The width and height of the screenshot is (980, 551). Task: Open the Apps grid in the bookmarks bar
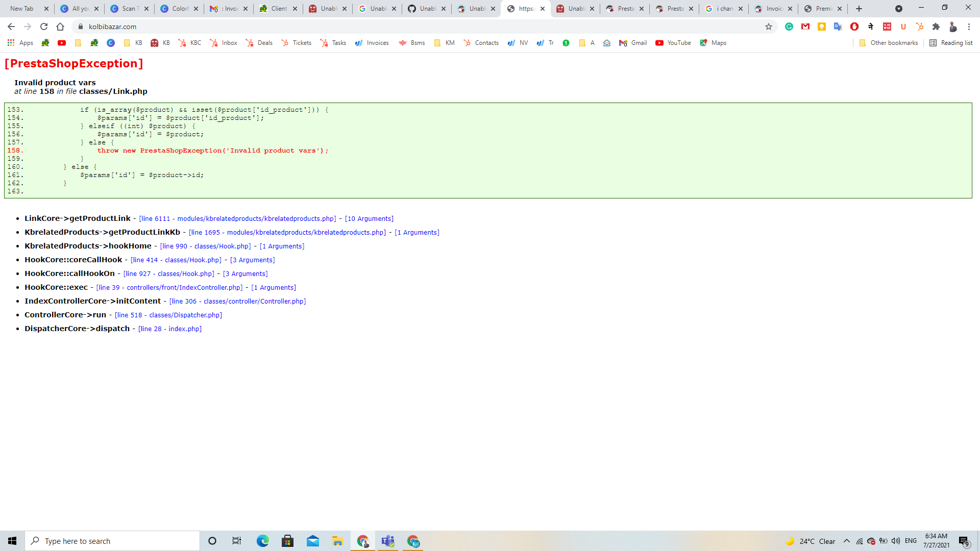pyautogui.click(x=20, y=43)
